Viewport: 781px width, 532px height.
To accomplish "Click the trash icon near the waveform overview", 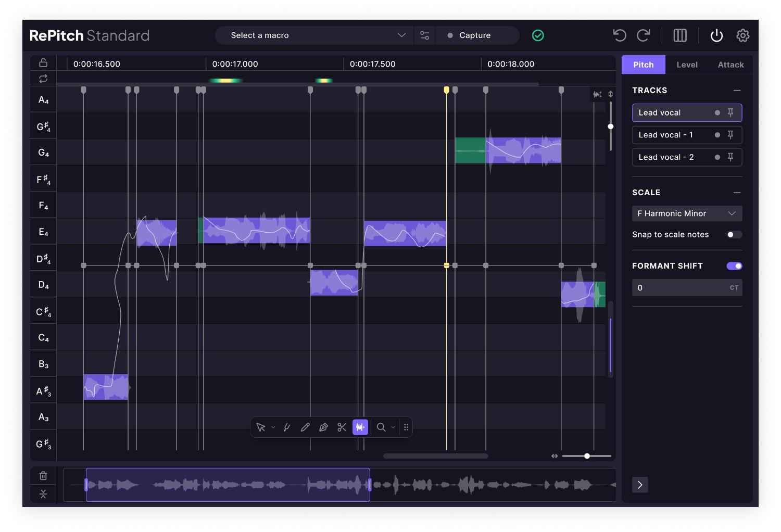I will pyautogui.click(x=43, y=475).
